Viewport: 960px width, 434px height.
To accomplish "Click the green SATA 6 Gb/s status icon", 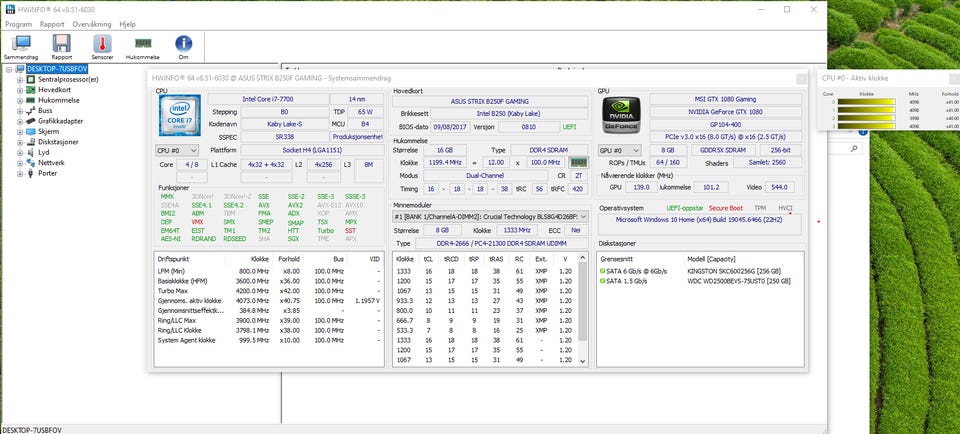I will (602, 271).
